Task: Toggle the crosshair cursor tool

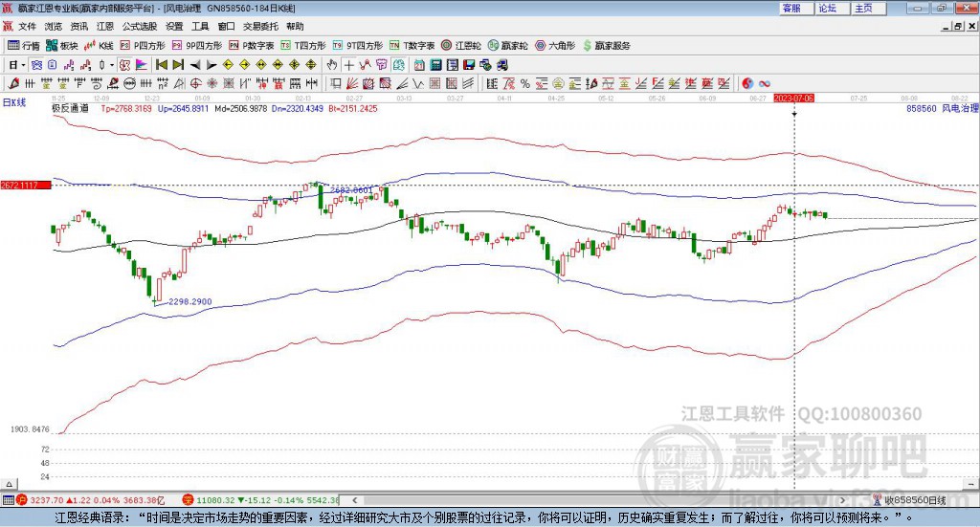Action: tap(348, 65)
